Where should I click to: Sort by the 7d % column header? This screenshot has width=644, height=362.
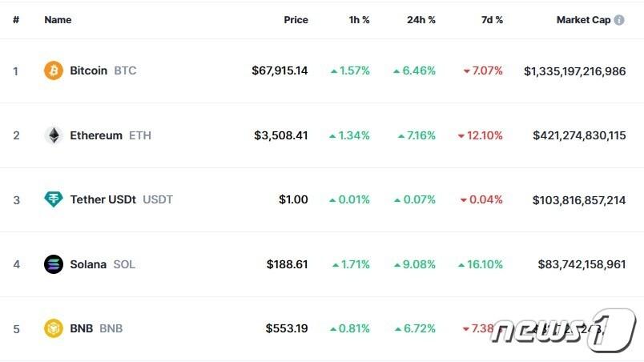coord(492,20)
